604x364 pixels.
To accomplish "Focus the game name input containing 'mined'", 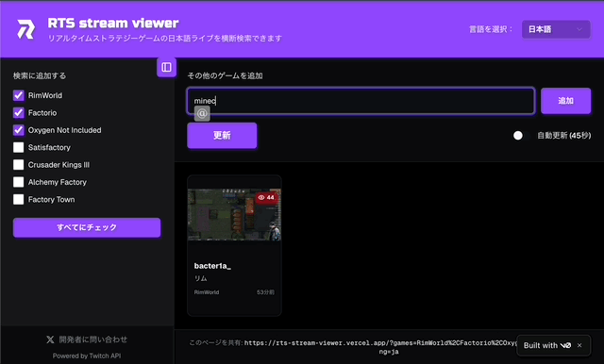I will 361,101.
